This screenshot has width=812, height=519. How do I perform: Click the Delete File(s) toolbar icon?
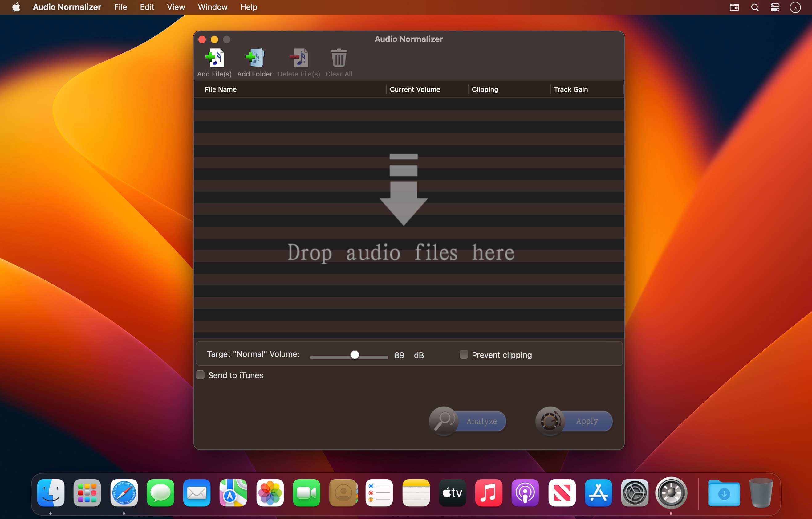click(x=299, y=58)
